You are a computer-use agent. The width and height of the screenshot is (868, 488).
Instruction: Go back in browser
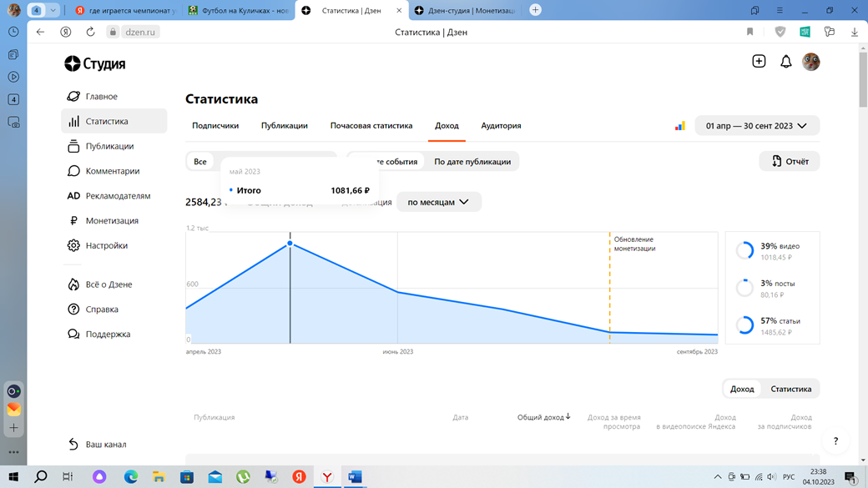pos(40,32)
